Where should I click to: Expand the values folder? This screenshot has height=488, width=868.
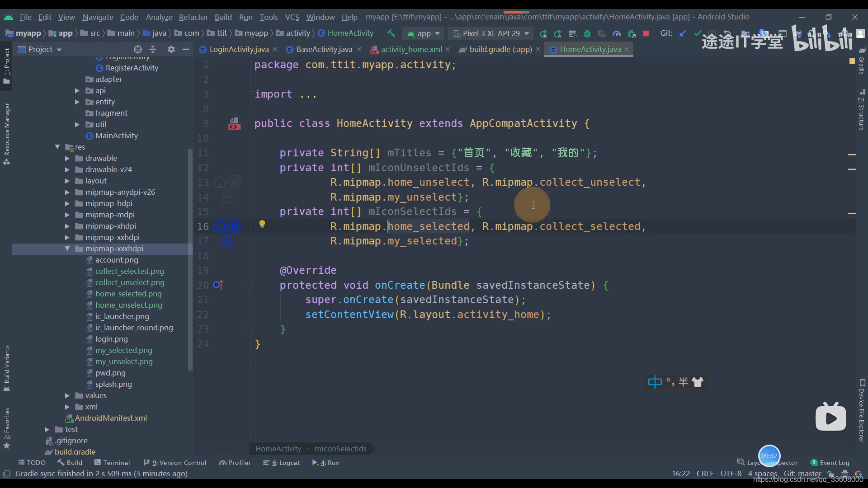67,395
